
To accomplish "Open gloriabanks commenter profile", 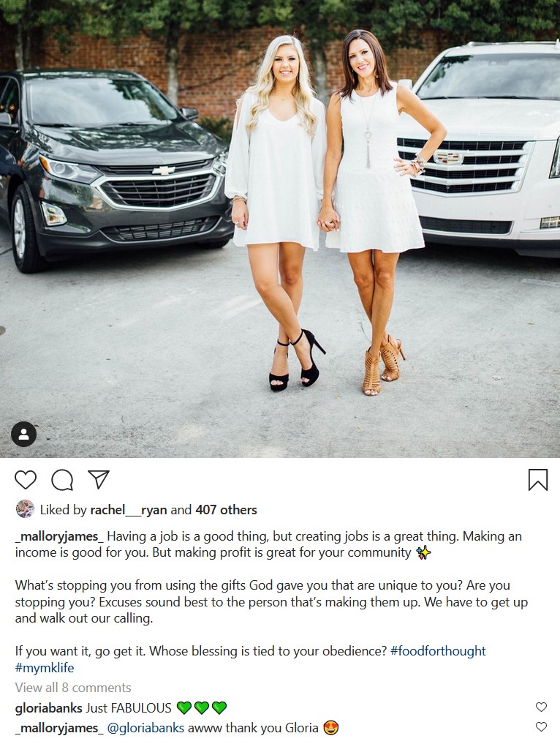I will (x=48, y=708).
